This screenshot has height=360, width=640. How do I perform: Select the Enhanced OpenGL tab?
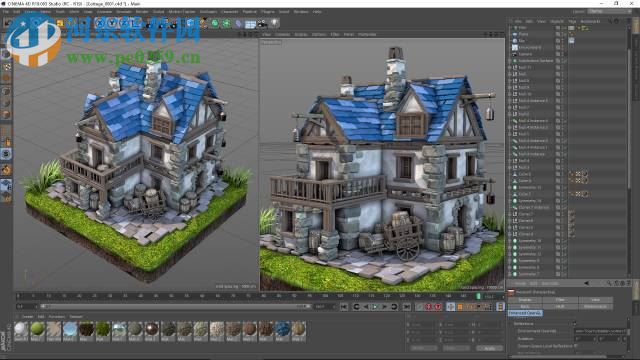tap(525, 313)
